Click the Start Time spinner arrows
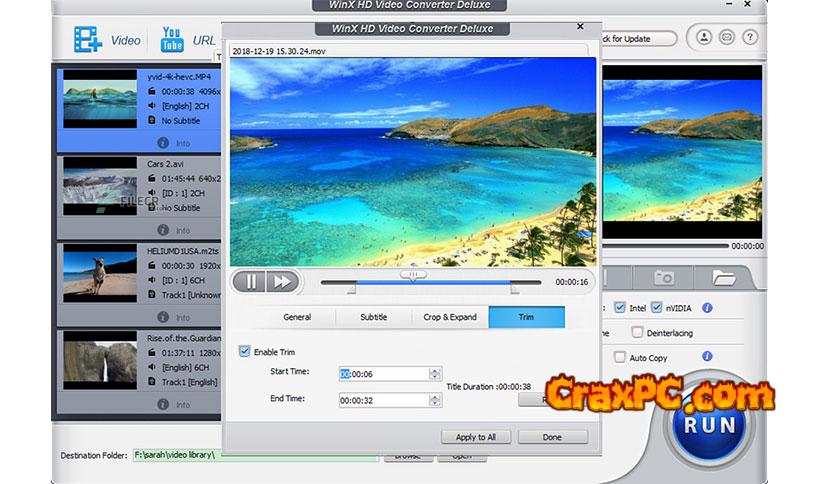The image size is (836, 484). coord(434,374)
